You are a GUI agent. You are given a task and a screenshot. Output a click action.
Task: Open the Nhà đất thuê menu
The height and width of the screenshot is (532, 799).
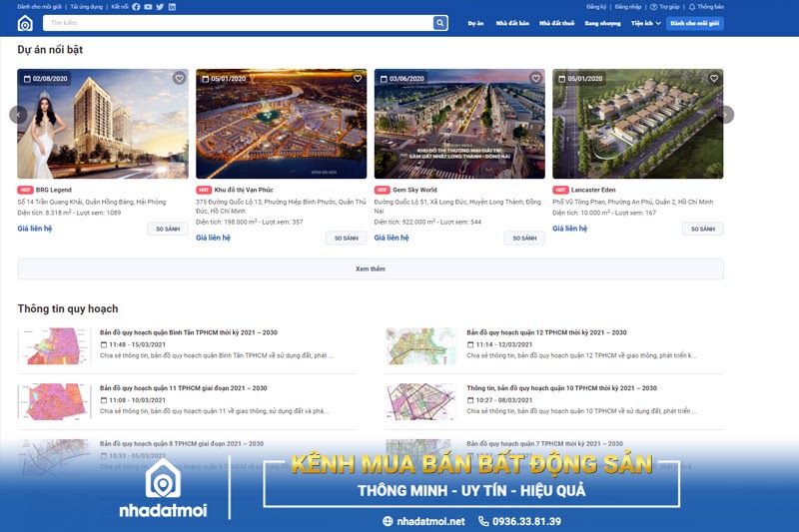556,23
